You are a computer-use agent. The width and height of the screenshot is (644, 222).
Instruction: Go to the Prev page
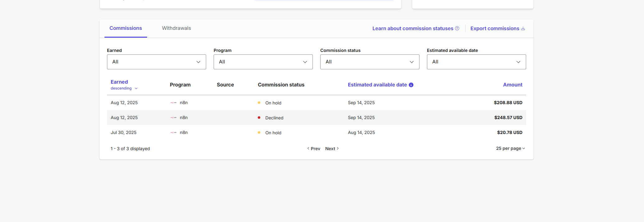coord(314,149)
